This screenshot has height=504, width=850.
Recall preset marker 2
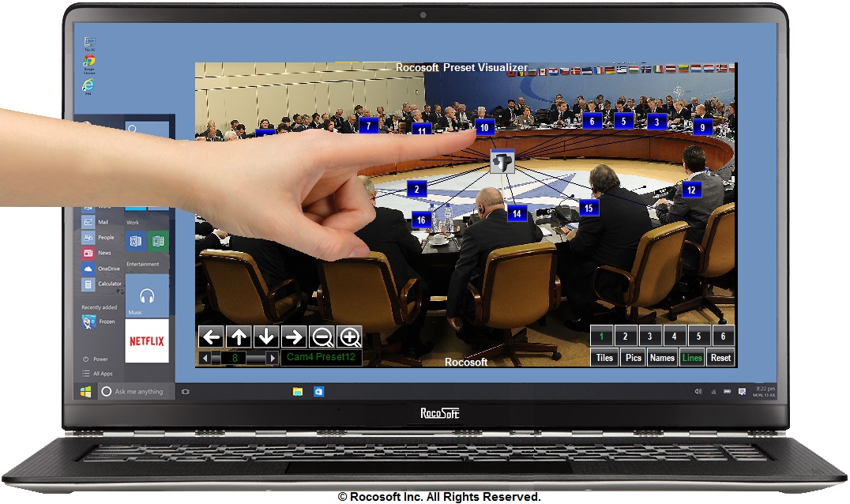point(417,189)
